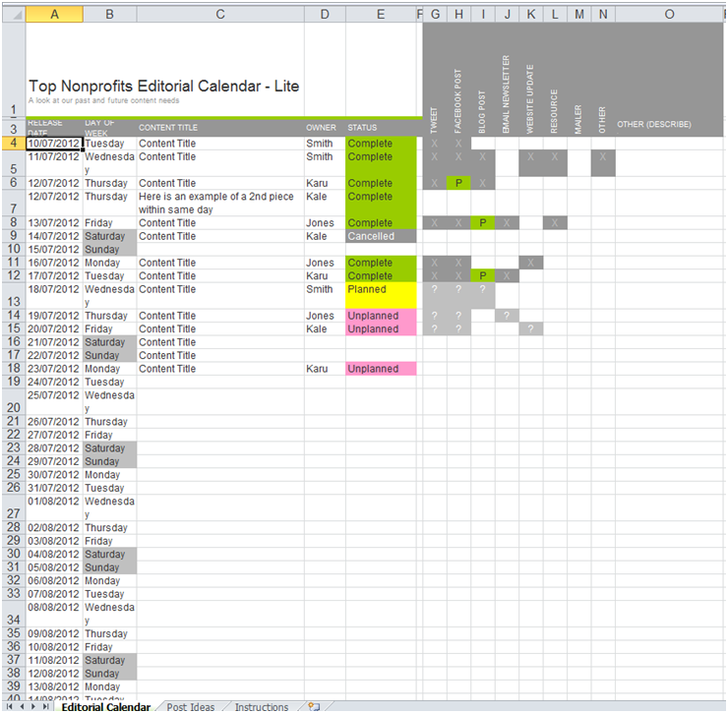Select the OTHER (DESCRIBE) heading cell
Viewport: 728px width, 713px height.
point(669,124)
